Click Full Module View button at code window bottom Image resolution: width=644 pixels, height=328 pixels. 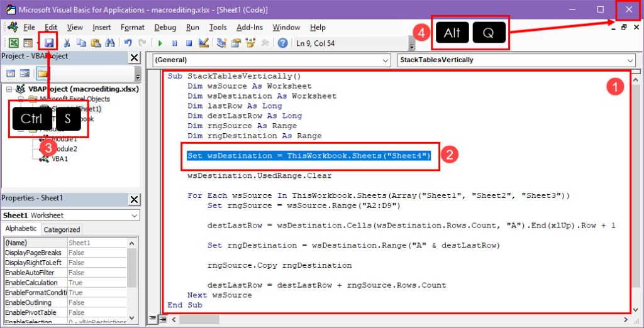click(162, 319)
